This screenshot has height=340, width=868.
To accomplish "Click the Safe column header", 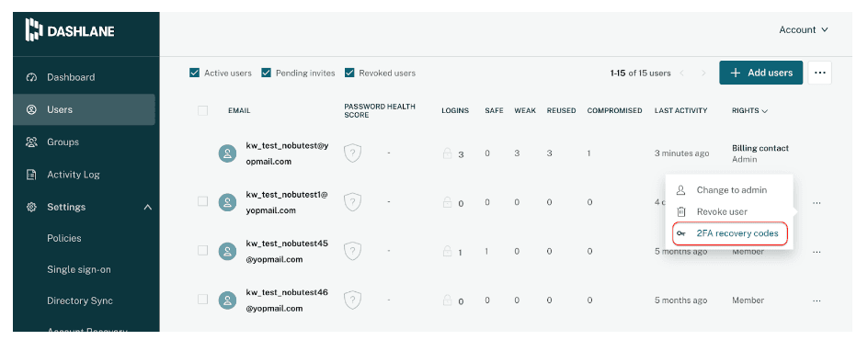I will pyautogui.click(x=494, y=110).
